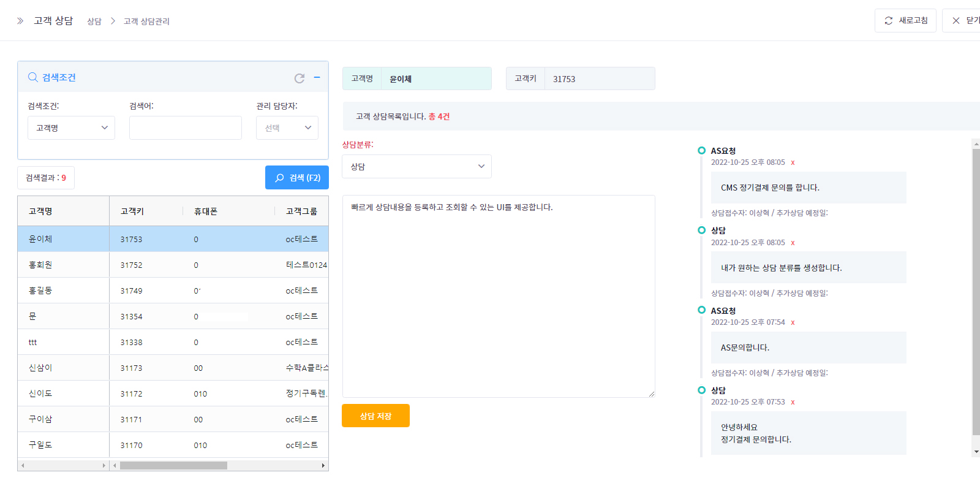Viewport: 980px width, 483px height.
Task: Click the 검색 (F2) button
Action: tap(297, 178)
